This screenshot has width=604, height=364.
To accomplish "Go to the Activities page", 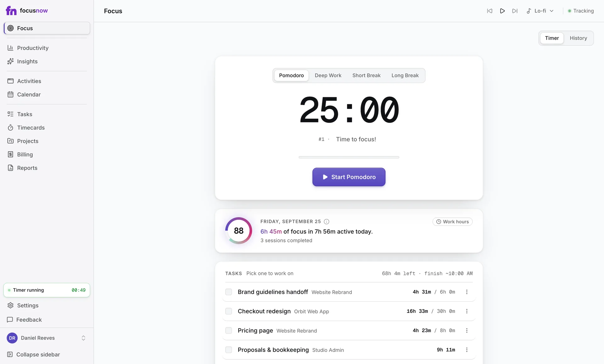I will [x=47, y=81].
